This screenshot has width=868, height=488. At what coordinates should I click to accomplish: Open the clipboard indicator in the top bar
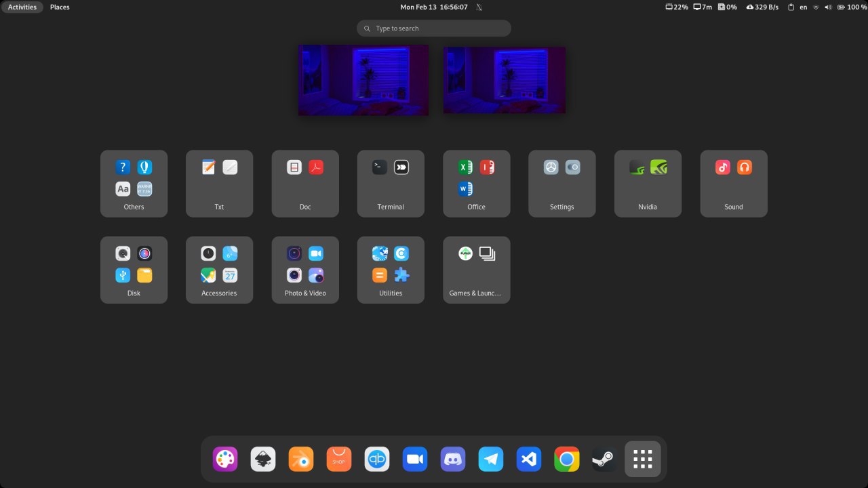pyautogui.click(x=791, y=7)
